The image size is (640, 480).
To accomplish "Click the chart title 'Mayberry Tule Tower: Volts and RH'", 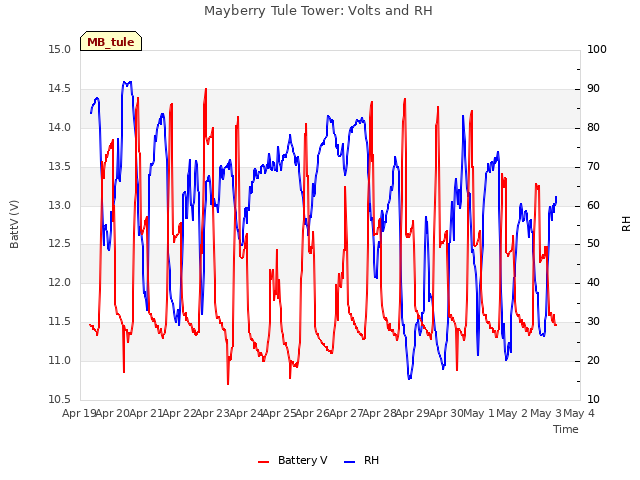I will pyautogui.click(x=318, y=11).
